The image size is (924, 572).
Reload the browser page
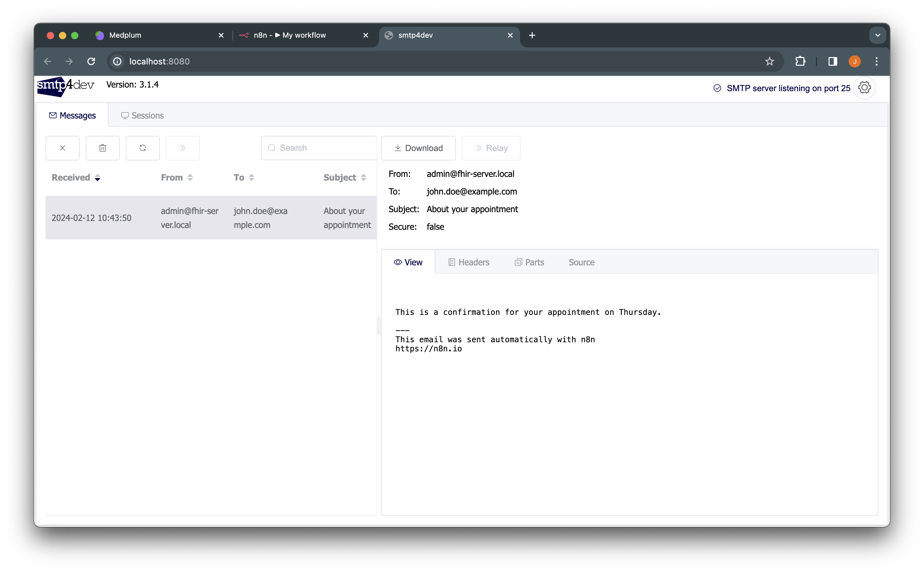pyautogui.click(x=91, y=61)
